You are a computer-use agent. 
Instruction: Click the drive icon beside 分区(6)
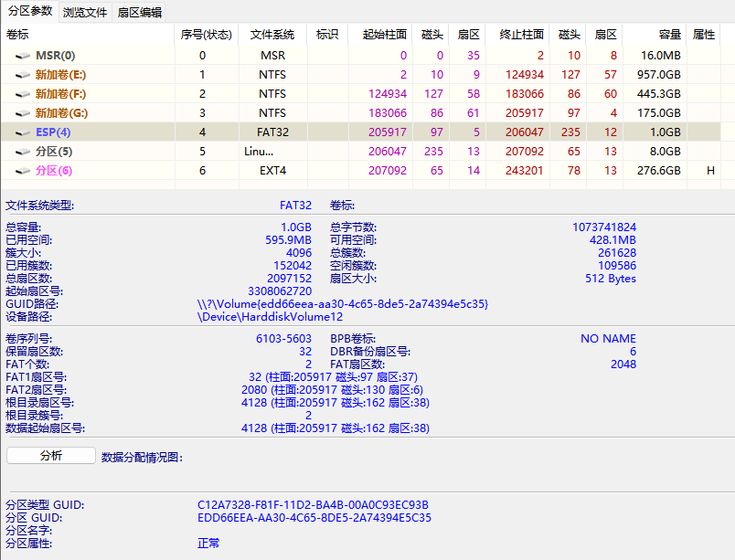[23, 171]
